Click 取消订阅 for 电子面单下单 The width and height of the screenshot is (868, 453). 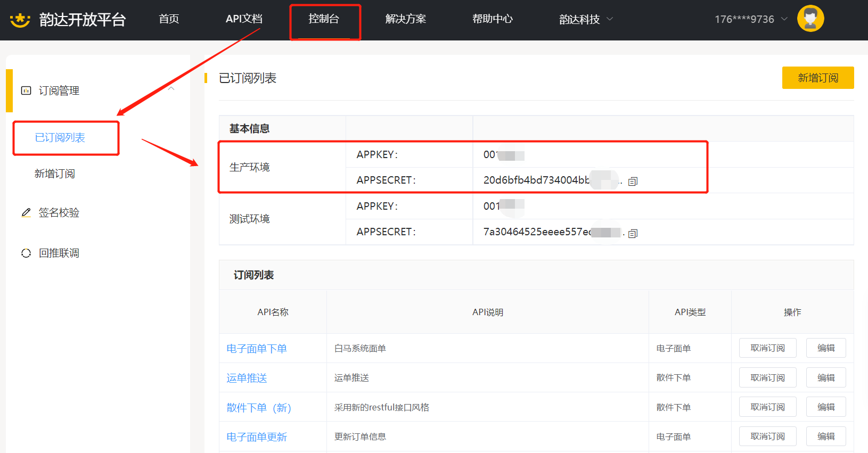(x=767, y=348)
